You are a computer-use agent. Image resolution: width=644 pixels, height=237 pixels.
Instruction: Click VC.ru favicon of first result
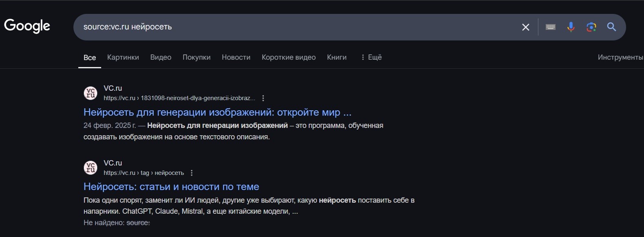point(91,93)
